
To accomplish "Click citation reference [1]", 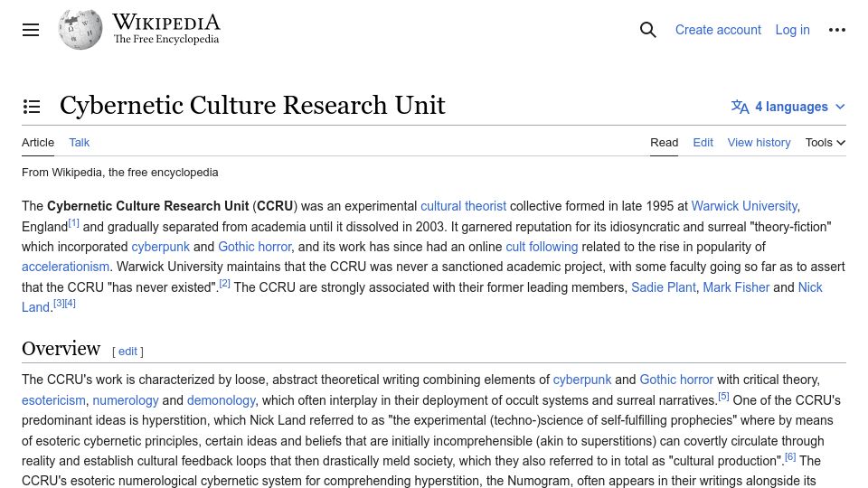I will click(73, 223).
